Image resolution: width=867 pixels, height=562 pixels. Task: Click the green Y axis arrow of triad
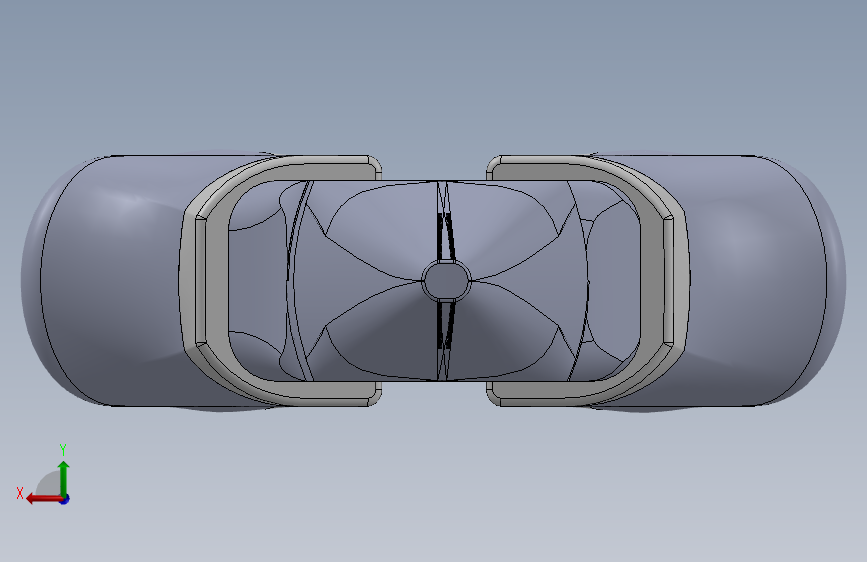[64, 478]
